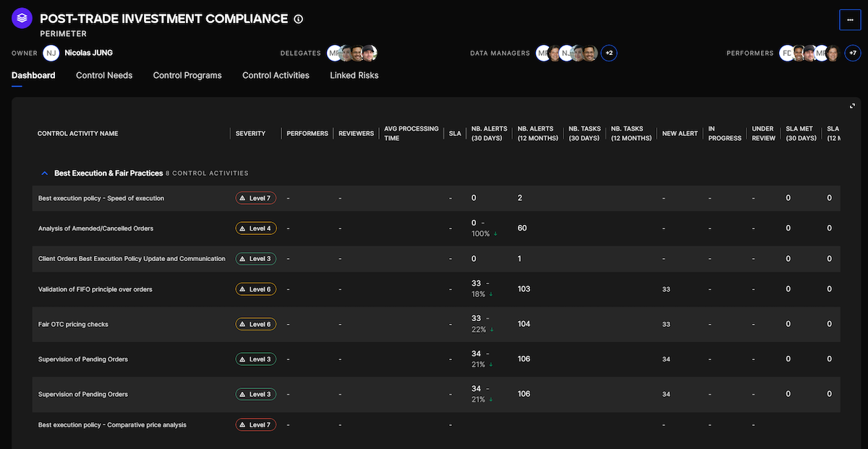Open the three-dot more options menu
This screenshot has height=449, width=868.
(x=849, y=20)
